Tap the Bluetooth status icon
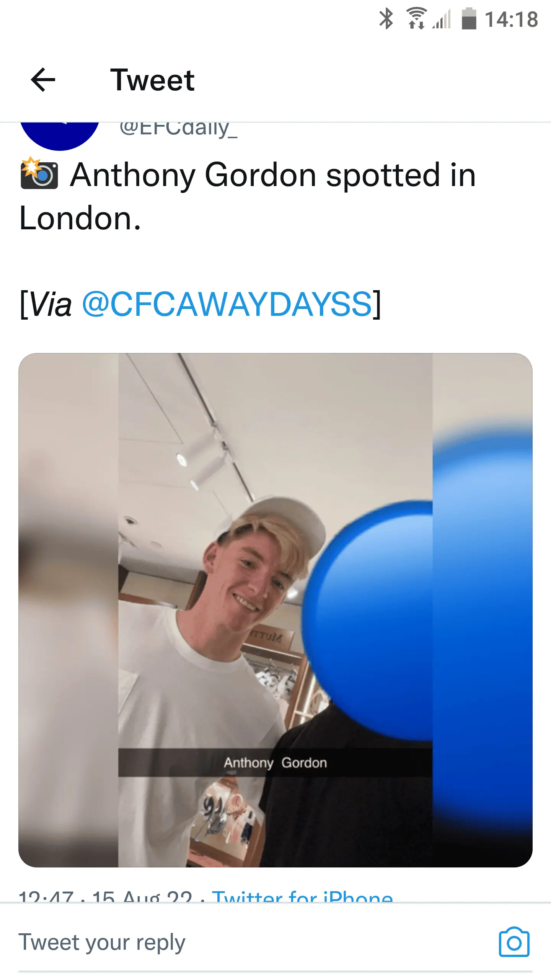 pos(386,18)
